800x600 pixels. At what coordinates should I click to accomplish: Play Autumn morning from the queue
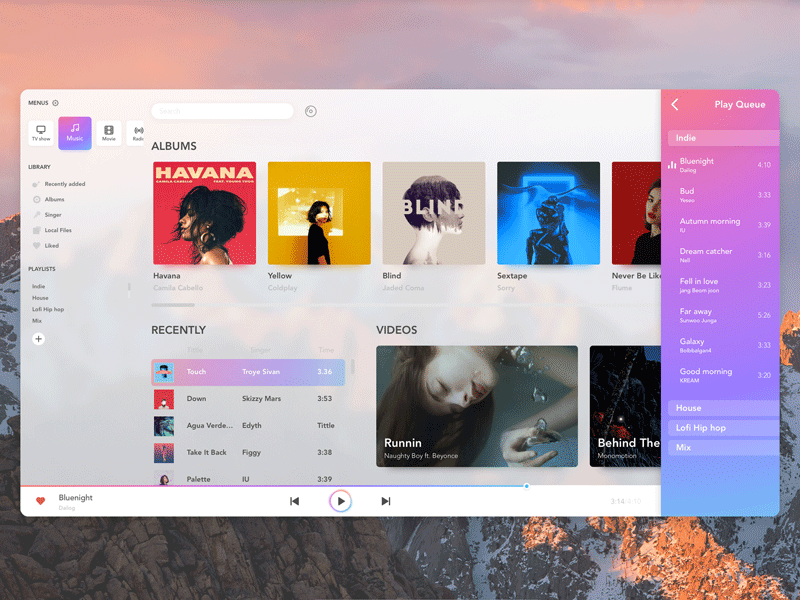(710, 224)
